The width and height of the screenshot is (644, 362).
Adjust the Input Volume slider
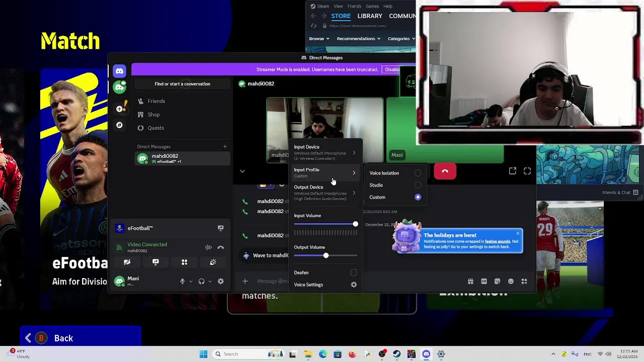point(325,224)
